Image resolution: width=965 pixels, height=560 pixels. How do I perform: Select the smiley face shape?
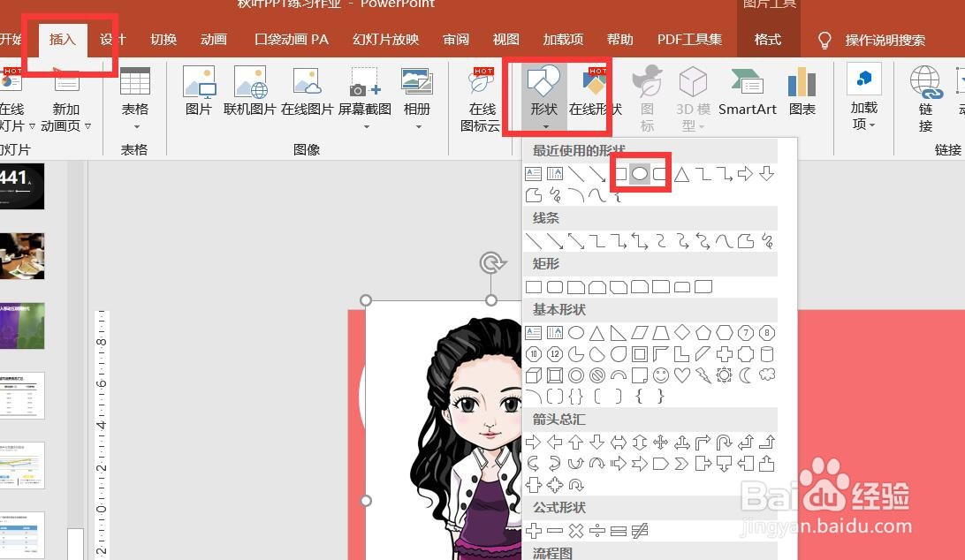(660, 375)
